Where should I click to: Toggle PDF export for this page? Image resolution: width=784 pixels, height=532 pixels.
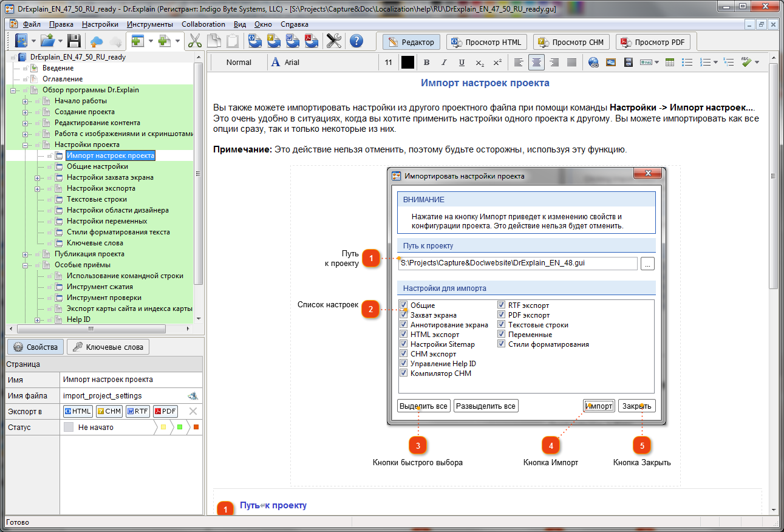click(166, 411)
